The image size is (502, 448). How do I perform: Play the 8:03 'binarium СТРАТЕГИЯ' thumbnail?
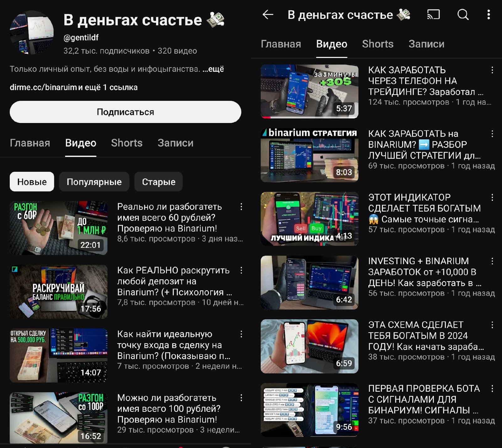point(310,155)
